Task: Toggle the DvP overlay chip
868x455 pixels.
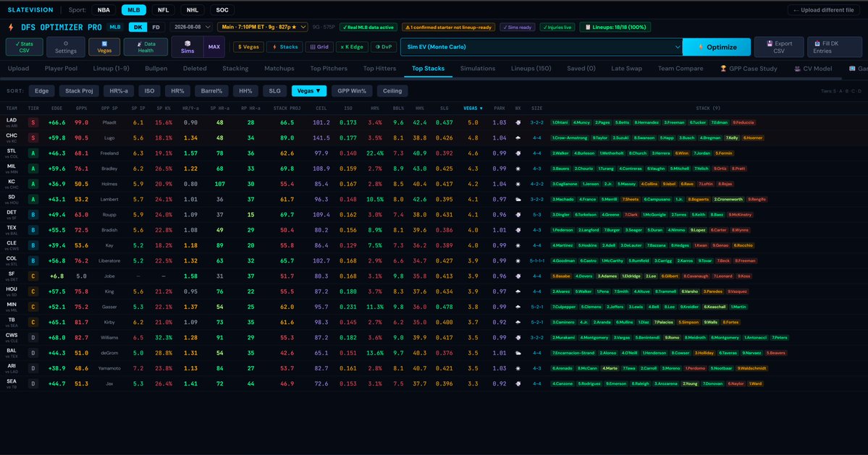Action: click(383, 47)
